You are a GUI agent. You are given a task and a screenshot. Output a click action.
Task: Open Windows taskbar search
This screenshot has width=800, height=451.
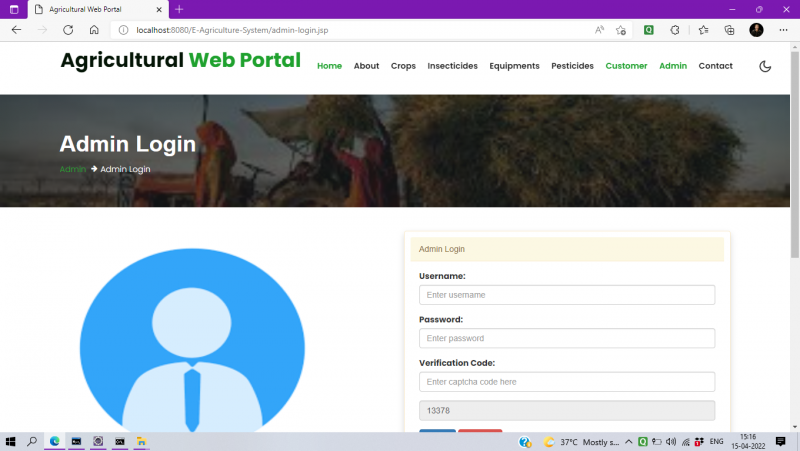(x=32, y=441)
